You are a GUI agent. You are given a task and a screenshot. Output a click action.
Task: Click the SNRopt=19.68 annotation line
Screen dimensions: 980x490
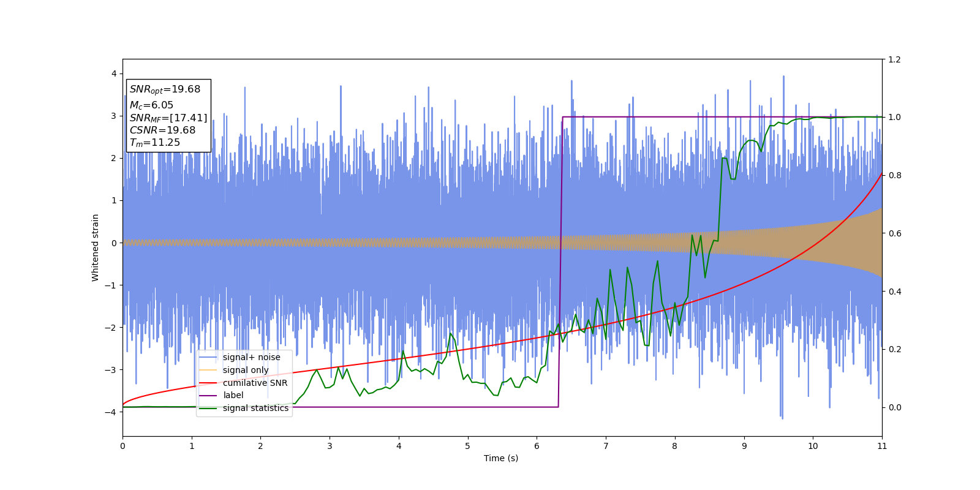[165, 89]
